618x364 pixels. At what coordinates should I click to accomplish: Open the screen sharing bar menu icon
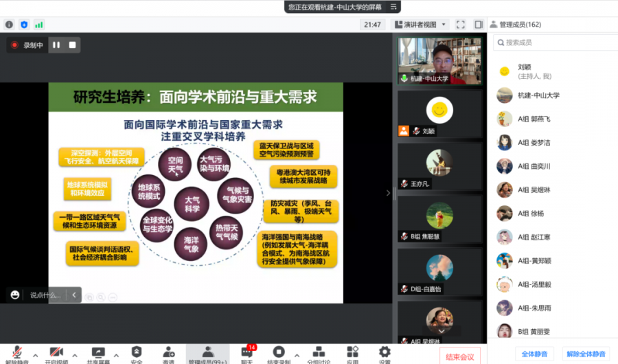coord(394,7)
